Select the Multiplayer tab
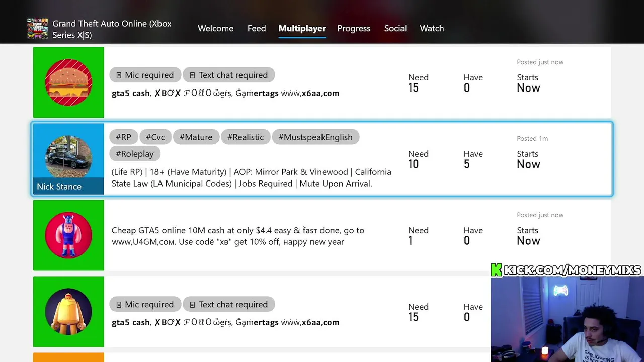The width and height of the screenshot is (644, 362). [x=302, y=28]
